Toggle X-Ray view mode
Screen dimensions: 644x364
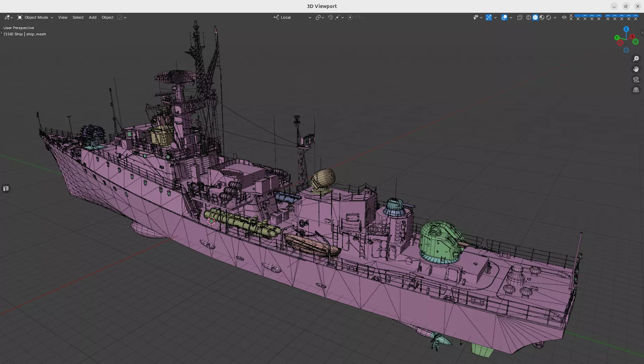[x=520, y=17]
